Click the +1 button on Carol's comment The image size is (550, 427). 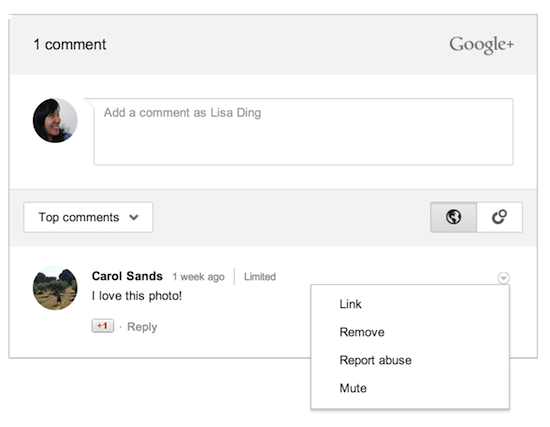[x=103, y=326]
